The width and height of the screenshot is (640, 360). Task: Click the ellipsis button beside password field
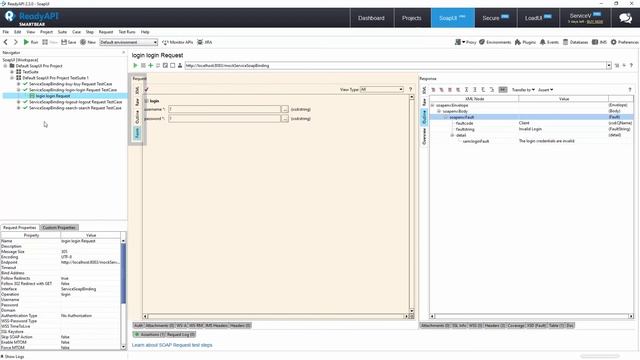[284, 118]
